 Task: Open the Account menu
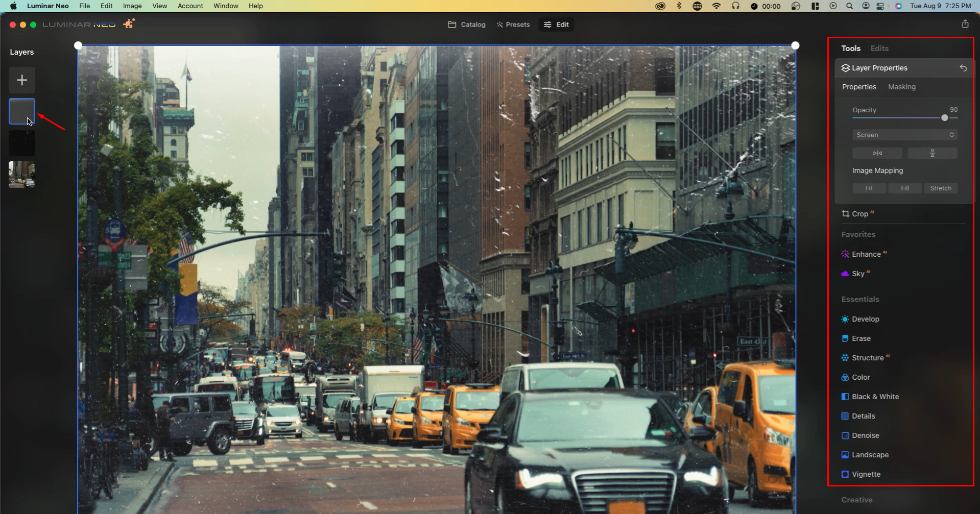pyautogui.click(x=190, y=6)
